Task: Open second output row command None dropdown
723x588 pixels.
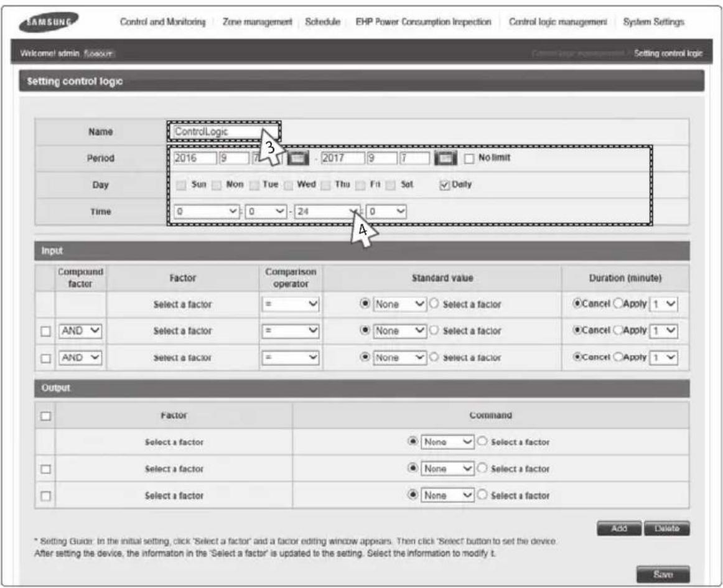Action: pyautogui.click(x=447, y=469)
